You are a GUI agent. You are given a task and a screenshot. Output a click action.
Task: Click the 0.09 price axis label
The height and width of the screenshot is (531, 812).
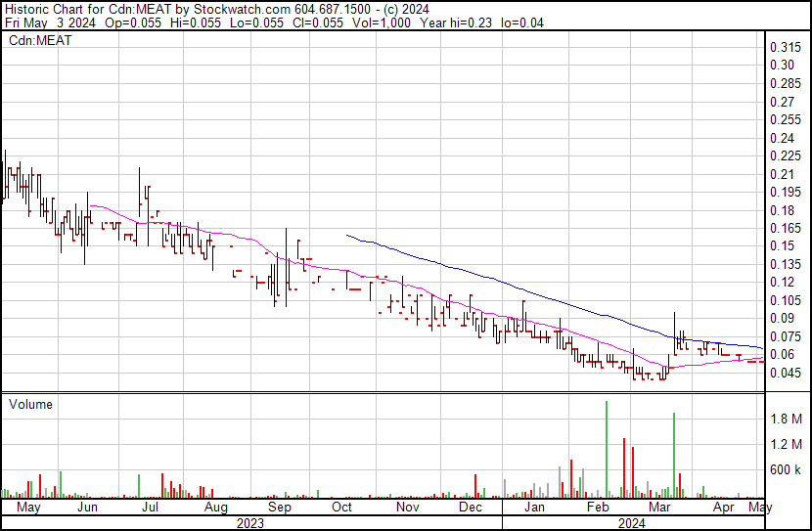(x=782, y=318)
